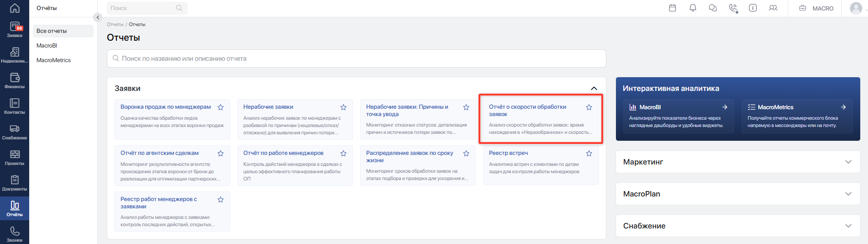Open the calendar icon in top bar
The image size is (868, 244).
coord(673,8)
